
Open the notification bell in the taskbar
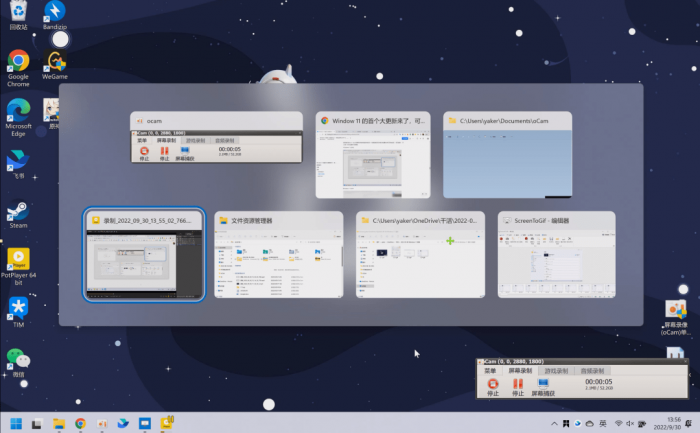[688, 423]
